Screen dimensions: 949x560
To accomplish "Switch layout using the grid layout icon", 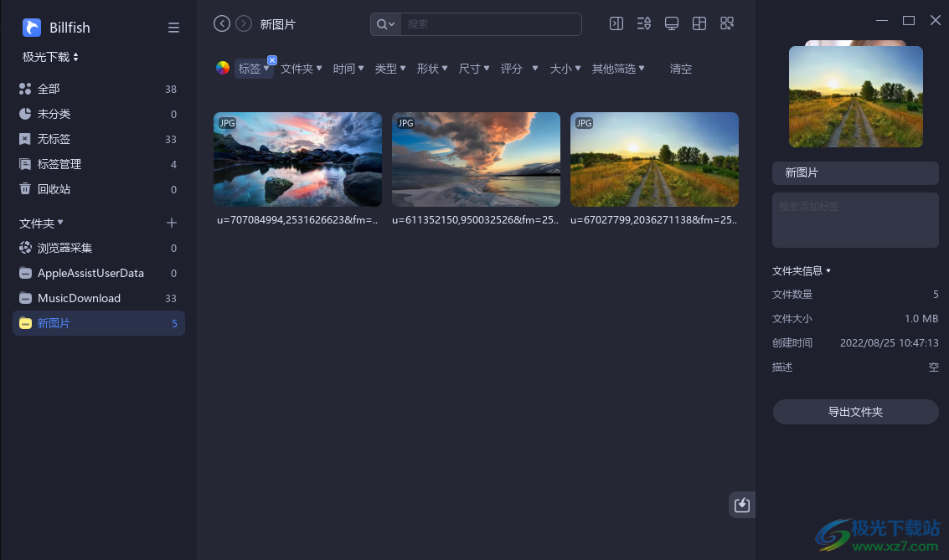I will [x=699, y=23].
